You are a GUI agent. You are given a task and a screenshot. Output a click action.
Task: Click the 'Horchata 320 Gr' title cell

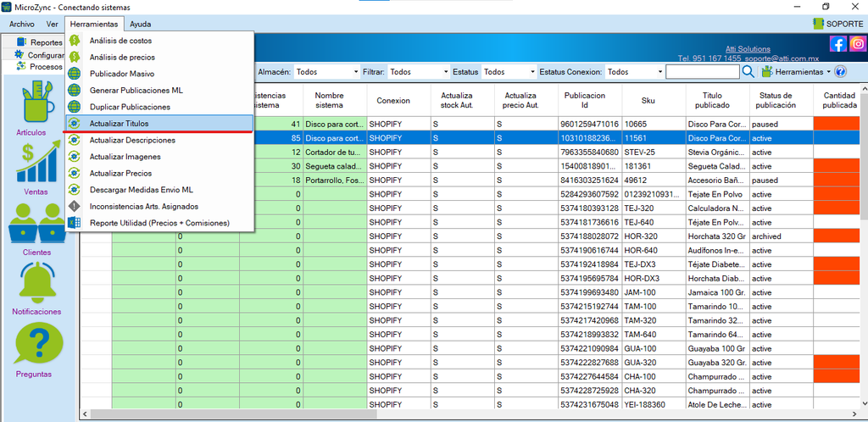(718, 236)
